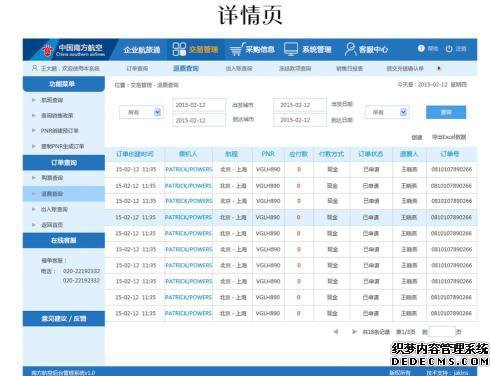Select the monitor 系统管理 icon
The height and width of the screenshot is (376, 500).
[291, 49]
